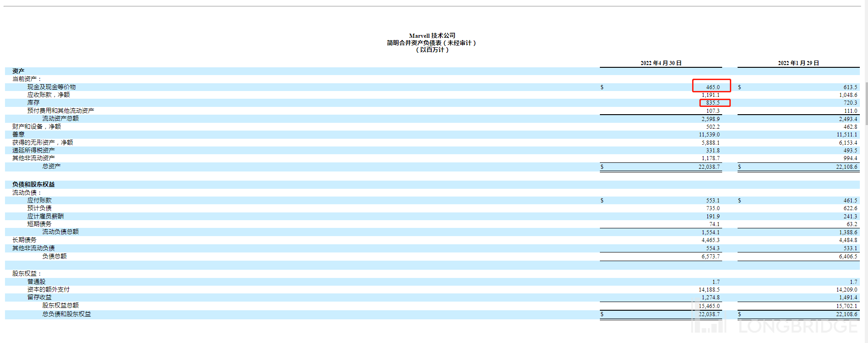Image resolution: width=868 pixels, height=343 pixels.
Task: Click the vertical scrollbar on right edge
Action: [x=866, y=104]
